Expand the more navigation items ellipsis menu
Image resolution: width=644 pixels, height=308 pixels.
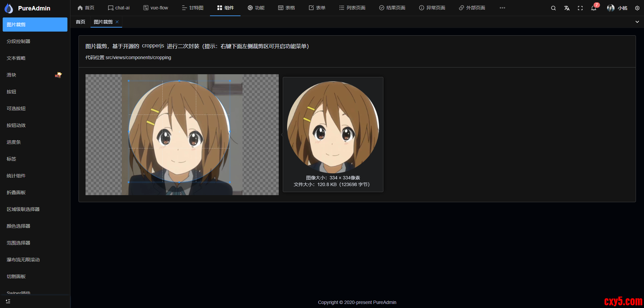coord(502,8)
